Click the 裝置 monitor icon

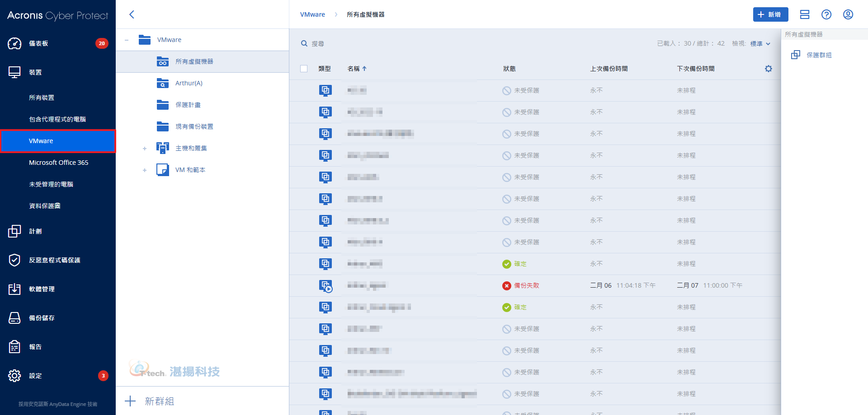click(14, 72)
